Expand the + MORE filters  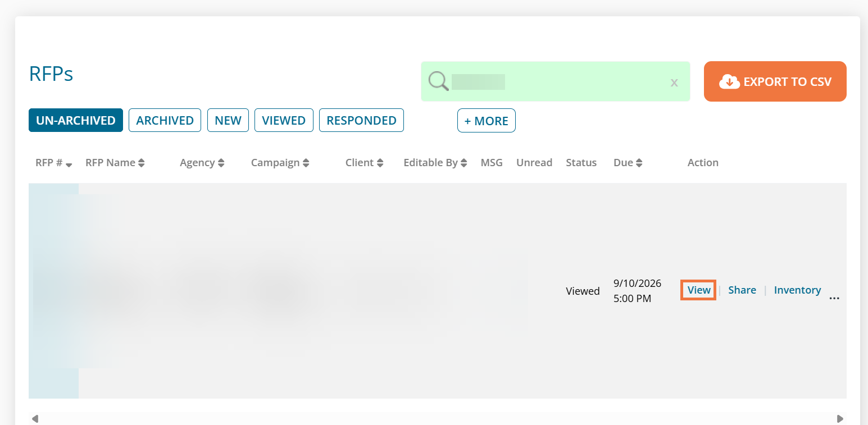coord(487,121)
